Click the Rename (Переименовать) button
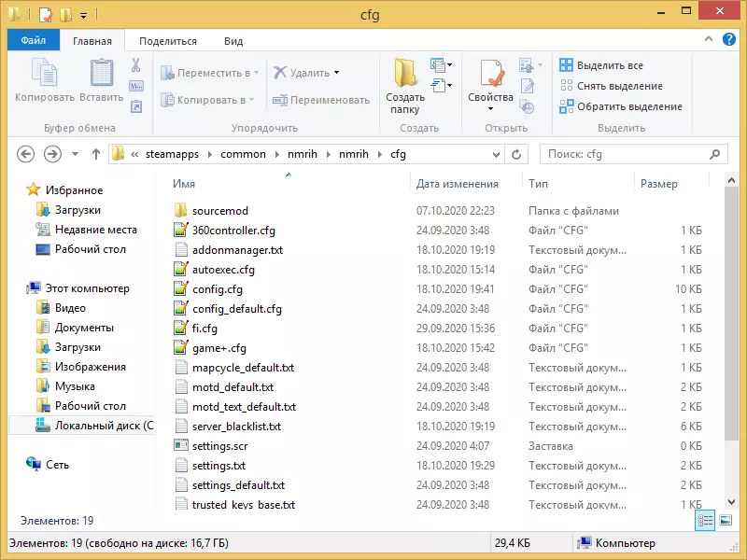 pos(321,100)
